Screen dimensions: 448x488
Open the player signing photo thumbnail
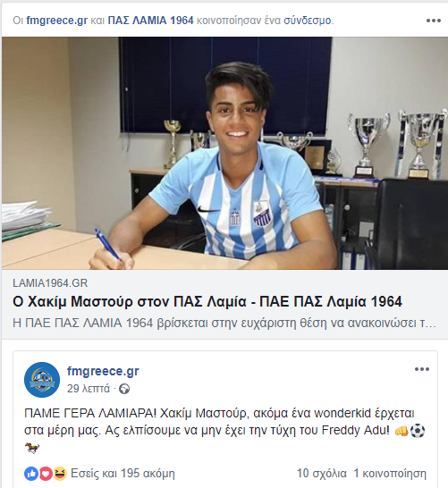pyautogui.click(x=224, y=153)
